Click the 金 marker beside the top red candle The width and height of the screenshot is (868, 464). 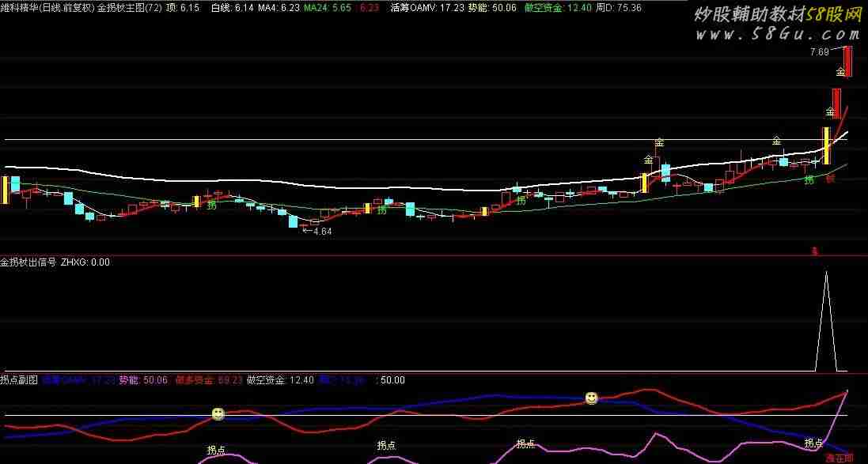click(840, 72)
